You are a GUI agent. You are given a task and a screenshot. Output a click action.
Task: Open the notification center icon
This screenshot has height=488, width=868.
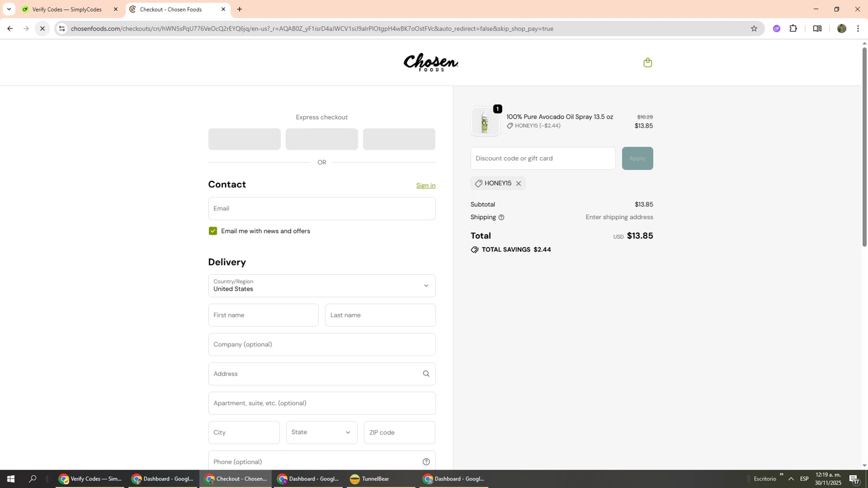click(855, 479)
